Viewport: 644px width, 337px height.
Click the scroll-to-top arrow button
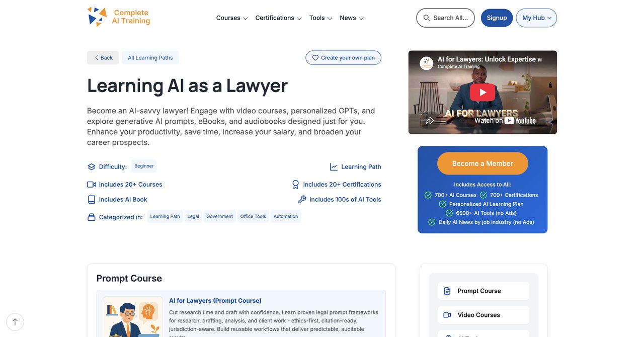click(15, 322)
